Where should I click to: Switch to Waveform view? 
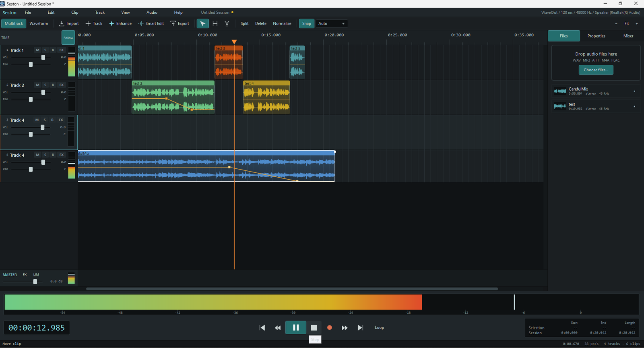pos(39,23)
